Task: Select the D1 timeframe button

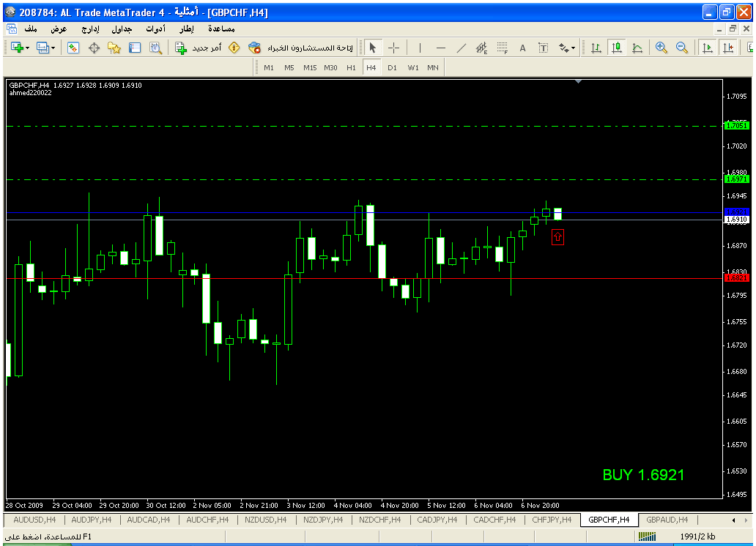Action: pyautogui.click(x=392, y=67)
